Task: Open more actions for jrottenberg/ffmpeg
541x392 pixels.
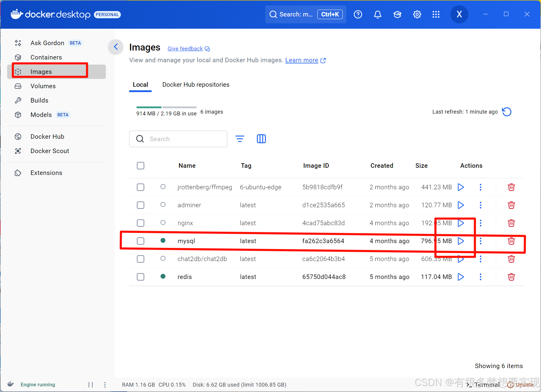Action: click(x=480, y=187)
